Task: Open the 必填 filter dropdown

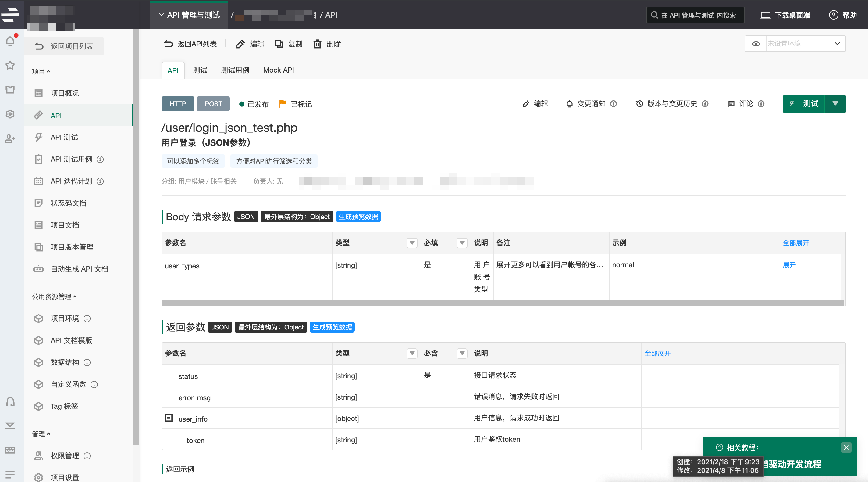Action: 462,243
